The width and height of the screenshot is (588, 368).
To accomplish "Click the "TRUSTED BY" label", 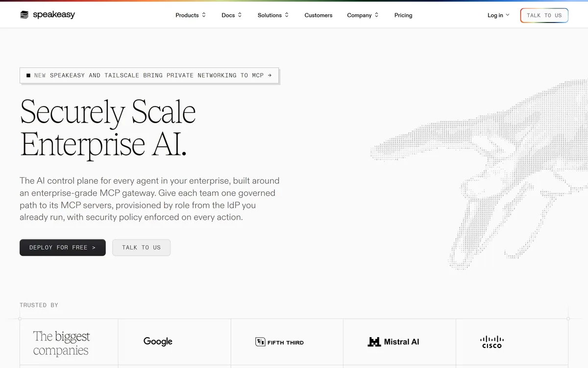I will [x=39, y=305].
